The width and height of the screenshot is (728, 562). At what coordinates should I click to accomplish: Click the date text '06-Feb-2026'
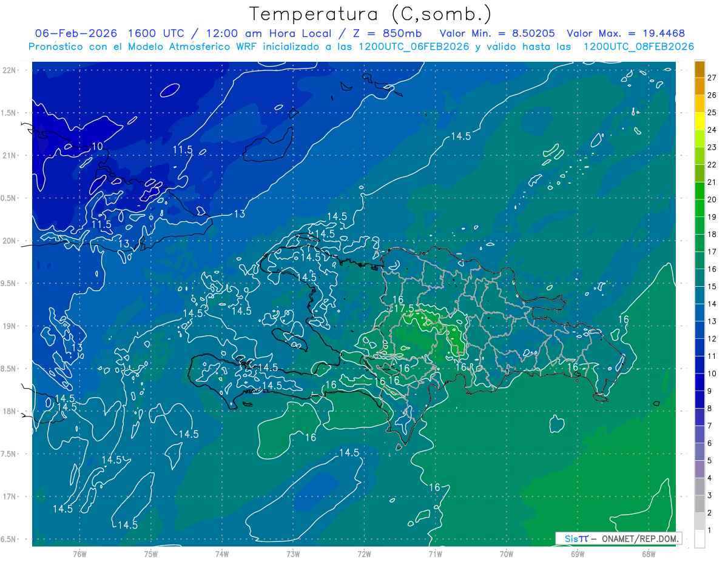76,33
